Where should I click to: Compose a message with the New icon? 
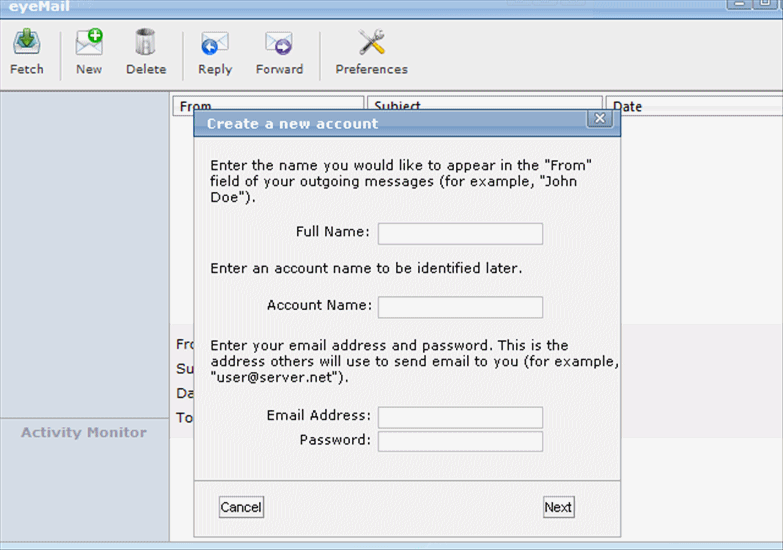89,44
